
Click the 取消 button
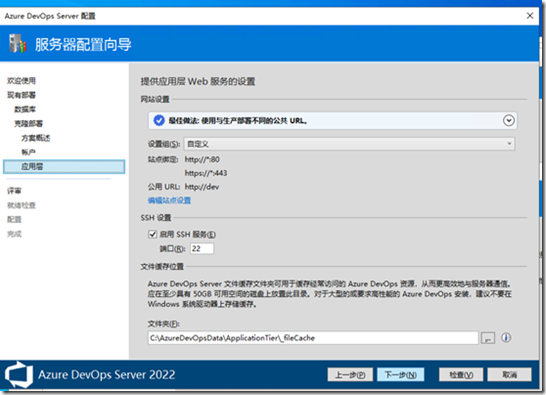[x=509, y=375]
